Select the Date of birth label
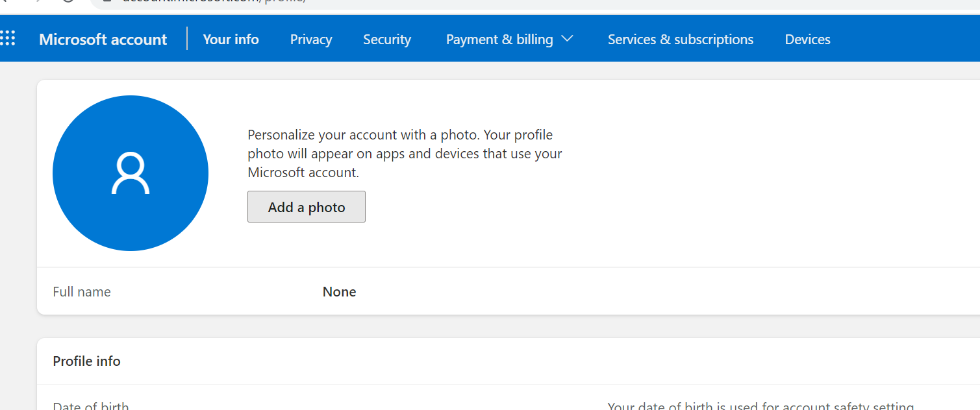Screen dimensions: 980x410 coord(91,406)
